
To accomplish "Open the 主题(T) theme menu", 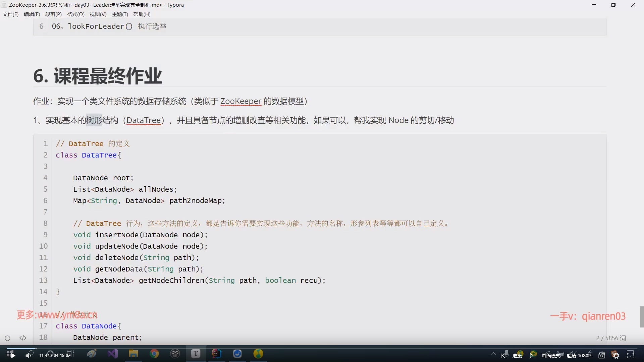I will tap(120, 14).
